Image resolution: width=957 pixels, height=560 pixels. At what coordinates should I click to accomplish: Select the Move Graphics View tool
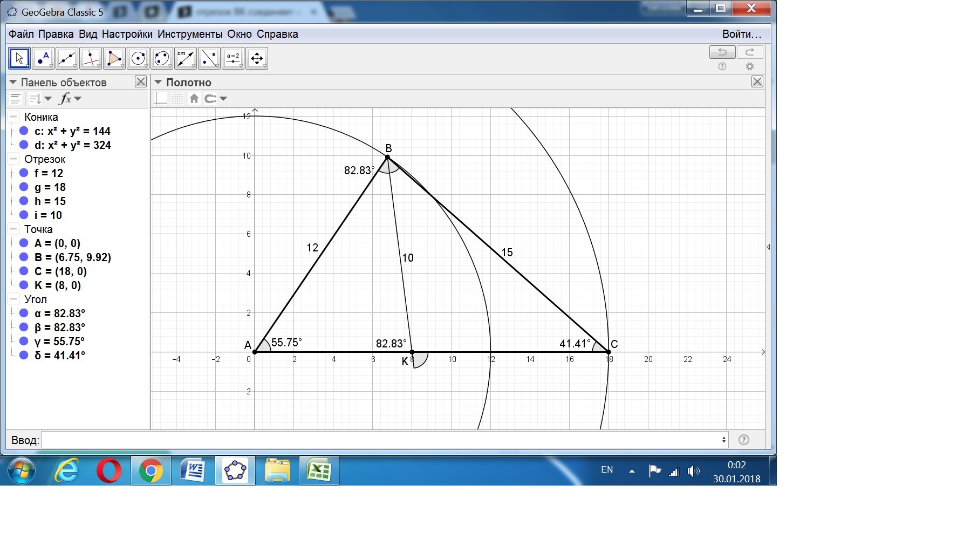[257, 58]
